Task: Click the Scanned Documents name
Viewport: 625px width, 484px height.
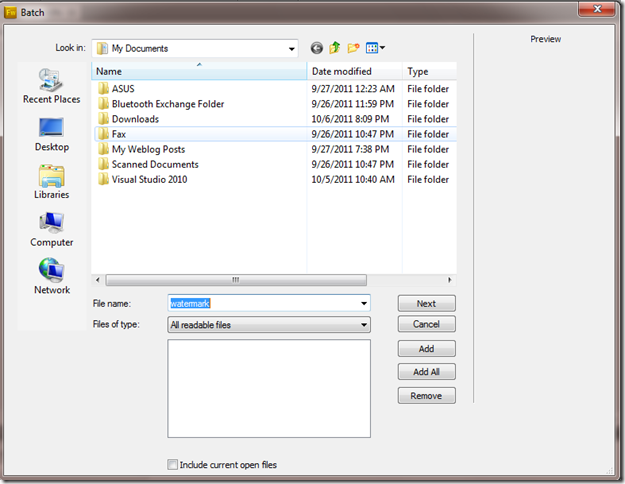Action: coord(155,164)
